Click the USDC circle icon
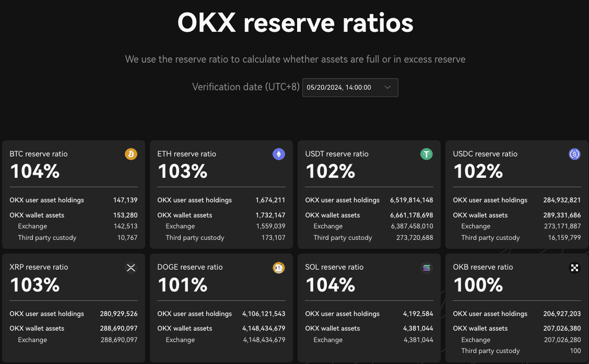This screenshot has height=364, width=589. (x=574, y=154)
